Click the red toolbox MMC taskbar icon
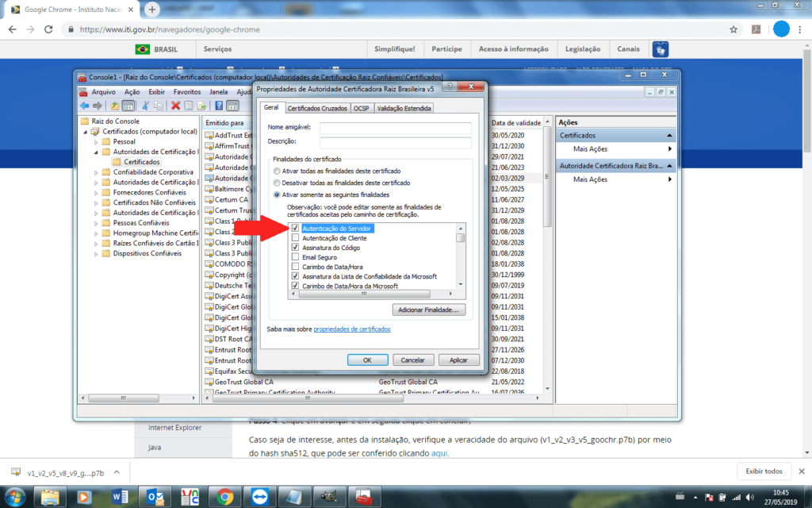Image resolution: width=812 pixels, height=508 pixels. 365,497
